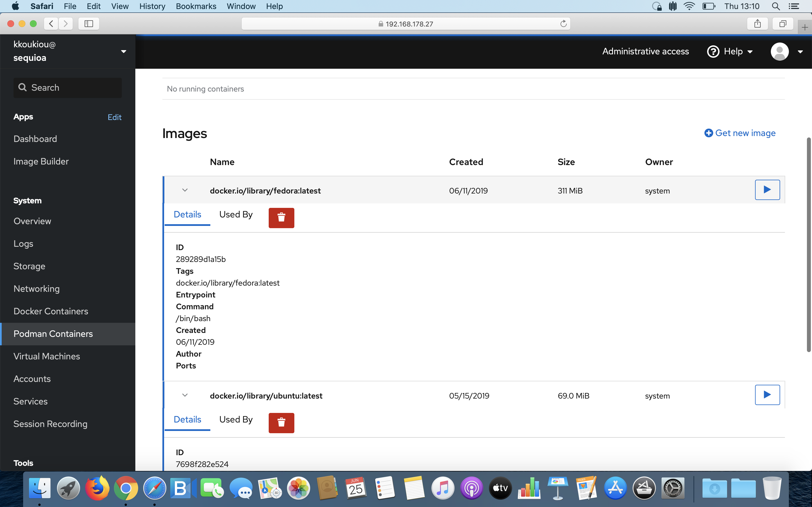Delete the fedora image with trash button
The height and width of the screenshot is (507, 812).
(281, 218)
